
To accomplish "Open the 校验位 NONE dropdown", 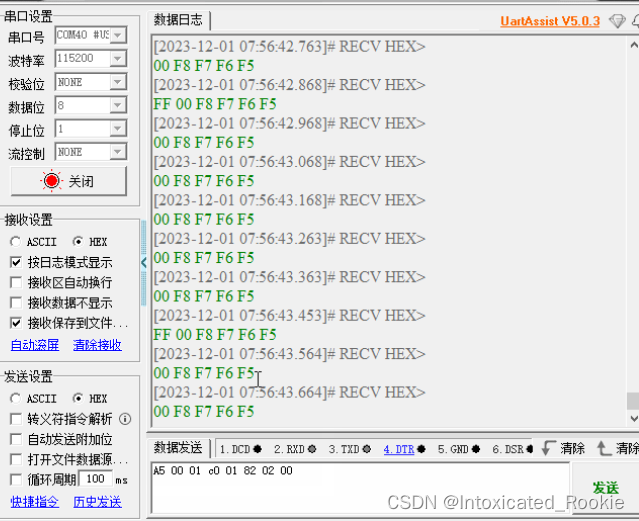I will tap(118, 82).
